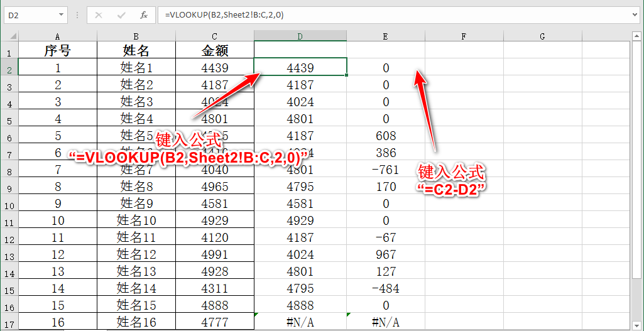This screenshot has height=331, width=644.
Task: Click the Cancel X icon in formula bar
Action: pyautogui.click(x=99, y=15)
